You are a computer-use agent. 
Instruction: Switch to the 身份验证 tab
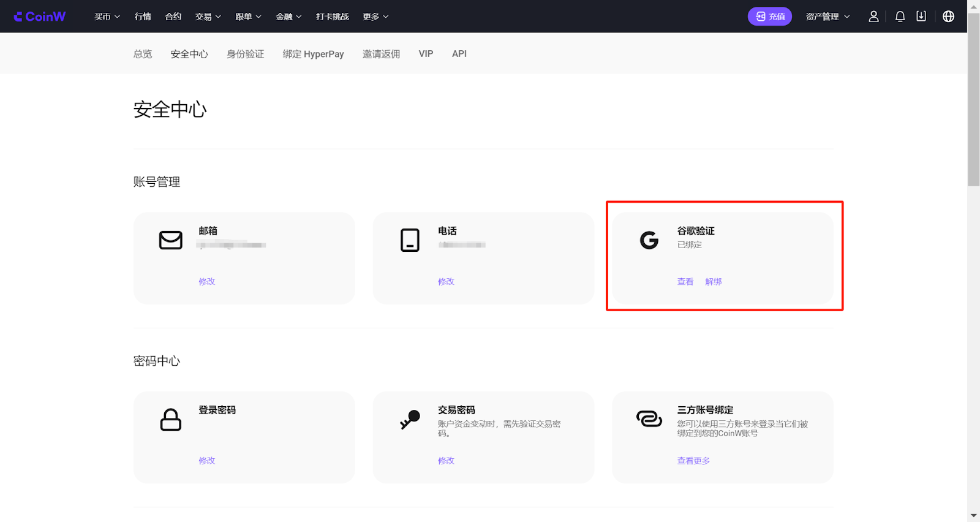[246, 54]
